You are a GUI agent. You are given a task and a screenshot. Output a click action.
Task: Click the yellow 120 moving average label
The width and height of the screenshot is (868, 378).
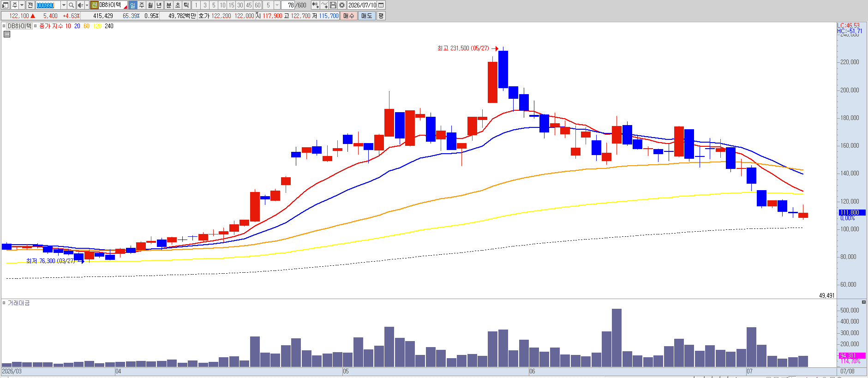[97, 26]
